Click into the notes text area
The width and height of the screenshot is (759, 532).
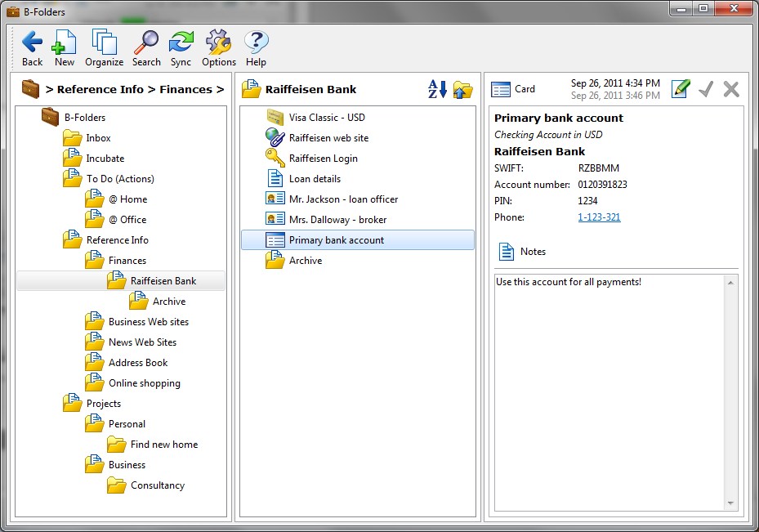(x=609, y=393)
